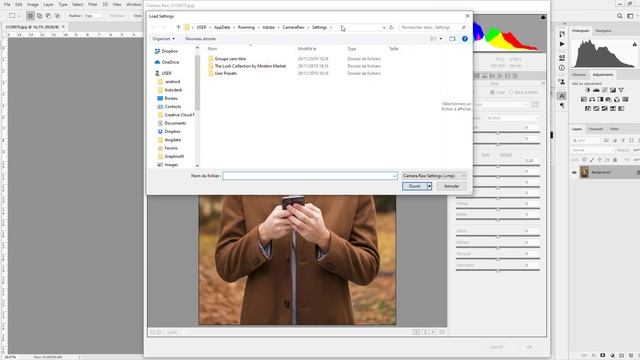Refresh the folder in the address bar
The height and width of the screenshot is (360, 640).
[x=391, y=27]
